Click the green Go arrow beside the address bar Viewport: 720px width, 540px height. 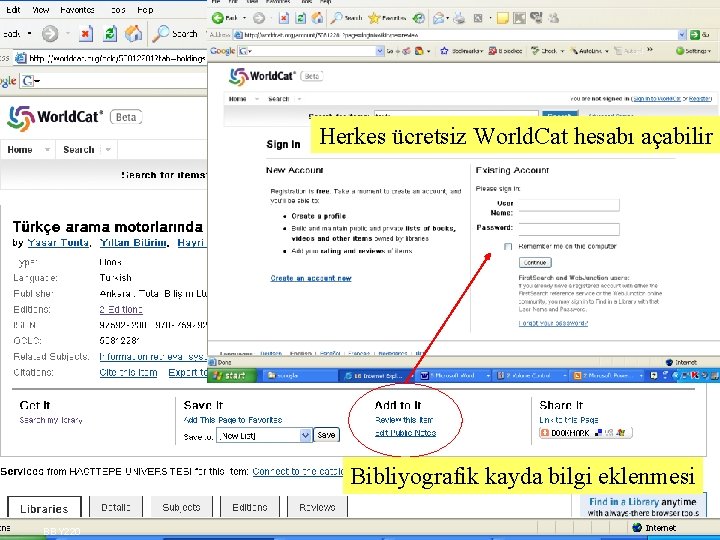click(695, 34)
